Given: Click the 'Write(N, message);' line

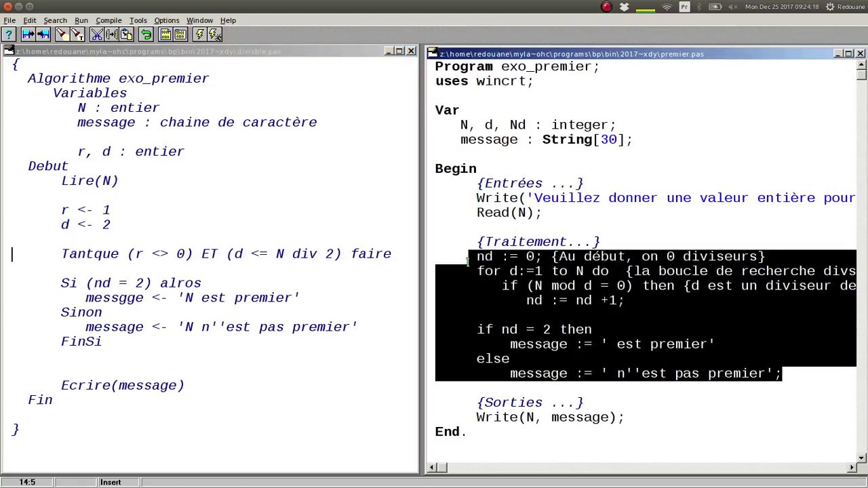Looking at the screenshot, I should point(550,418).
